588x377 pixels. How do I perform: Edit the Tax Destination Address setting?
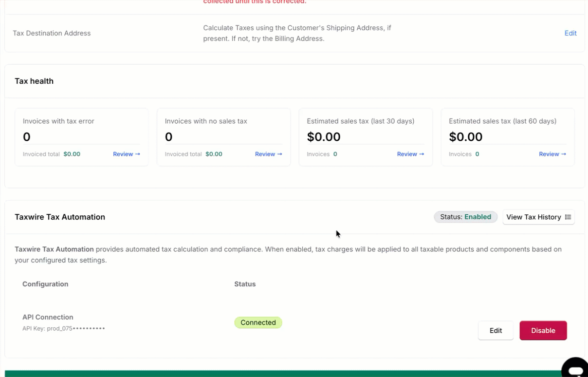point(570,33)
